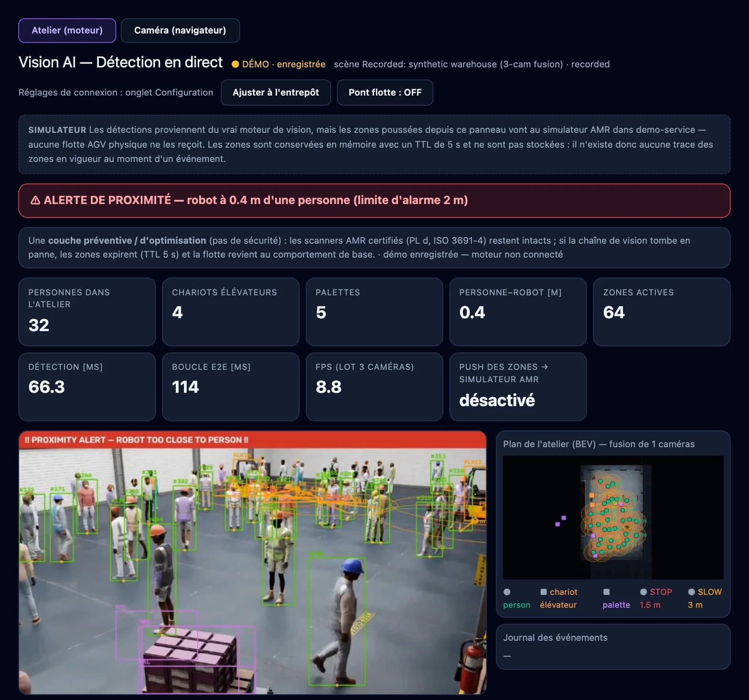
Task: Click the Vision AI — Détection en direct title
Action: 120,63
